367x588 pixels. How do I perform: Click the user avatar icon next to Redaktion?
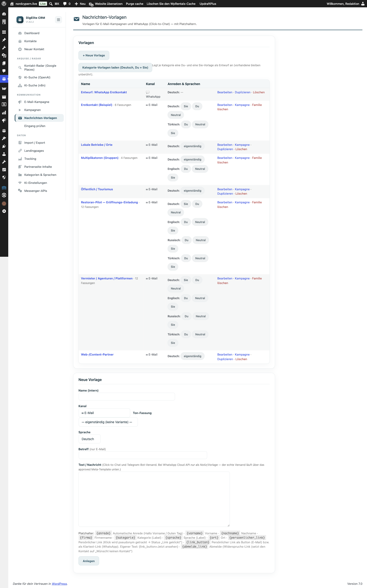coord(363,4)
